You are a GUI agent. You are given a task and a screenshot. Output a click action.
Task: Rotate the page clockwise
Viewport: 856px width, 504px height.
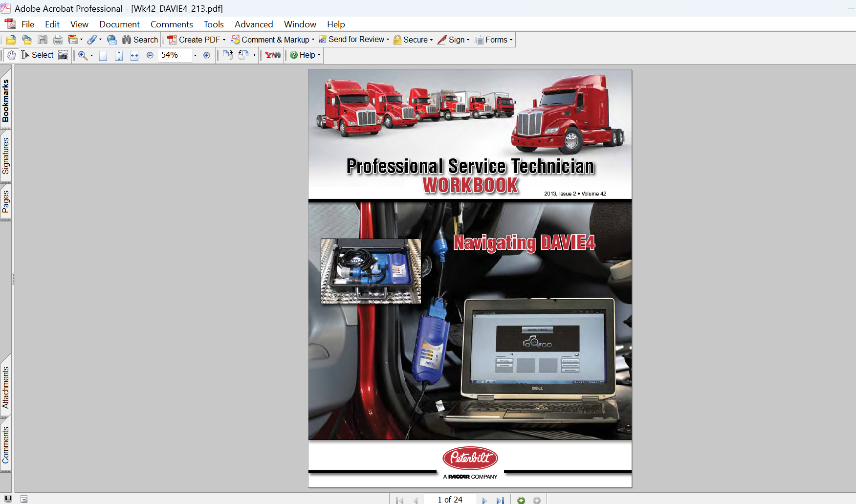click(228, 55)
